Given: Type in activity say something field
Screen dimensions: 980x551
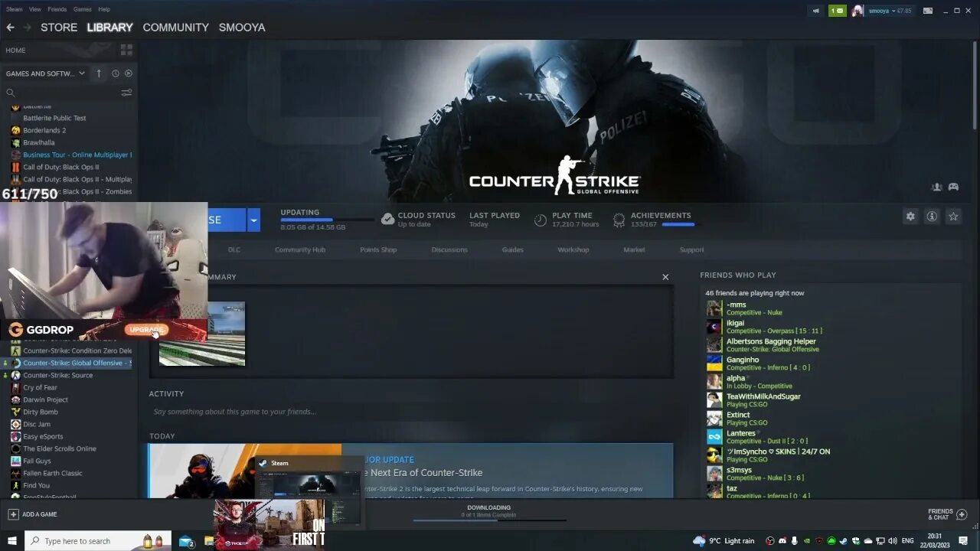Looking at the screenshot, I should point(410,412).
